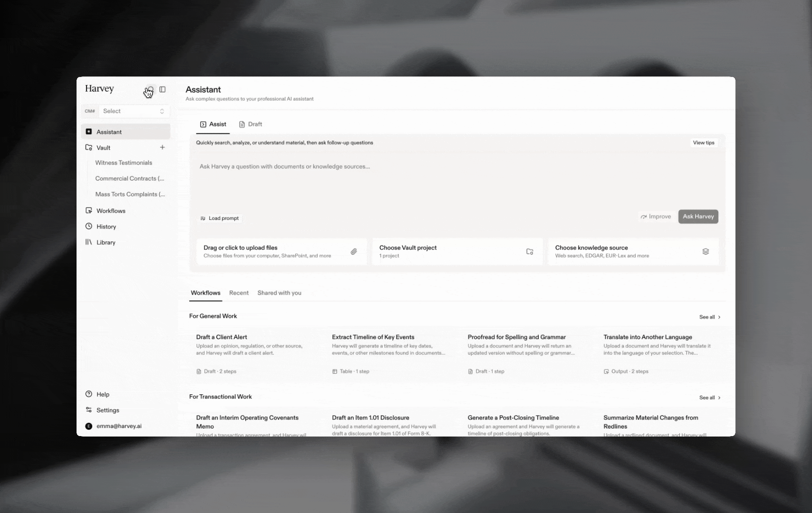Click the Improve arrow icon
The image size is (812, 513).
coord(644,217)
